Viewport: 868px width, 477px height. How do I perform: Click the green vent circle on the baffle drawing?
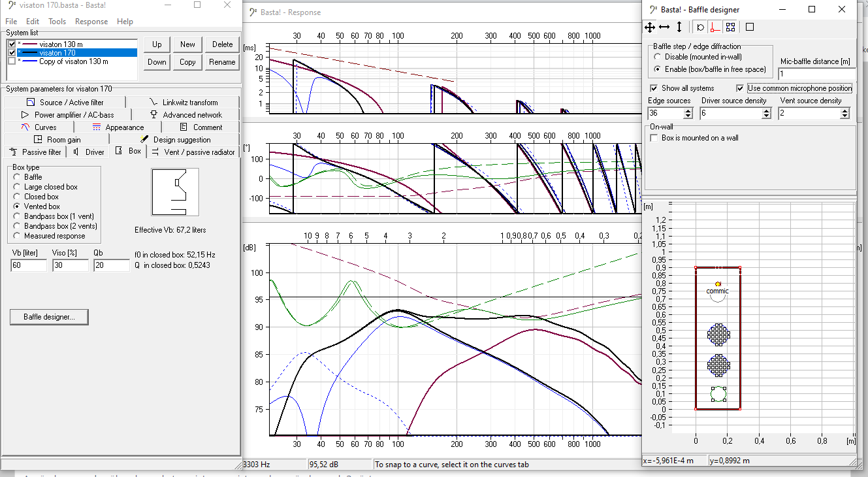point(718,394)
